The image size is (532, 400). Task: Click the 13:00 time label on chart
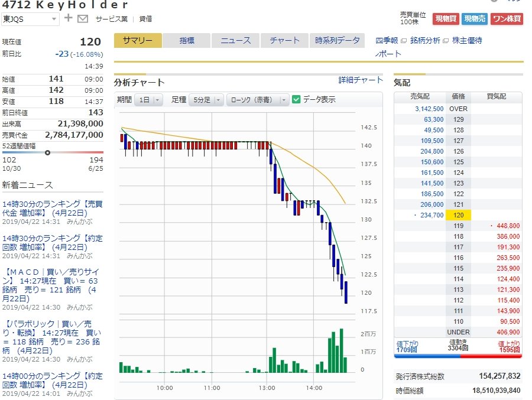(267, 388)
